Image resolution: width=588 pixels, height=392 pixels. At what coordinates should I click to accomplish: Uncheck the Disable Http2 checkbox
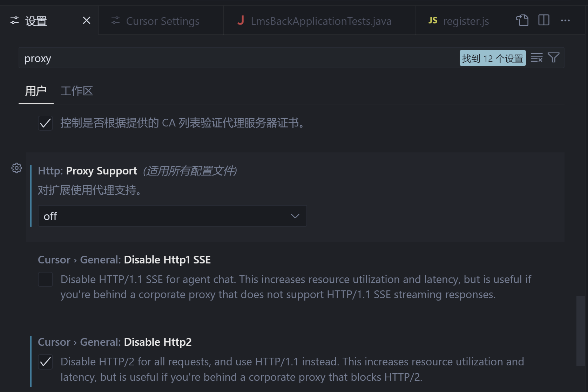45,362
